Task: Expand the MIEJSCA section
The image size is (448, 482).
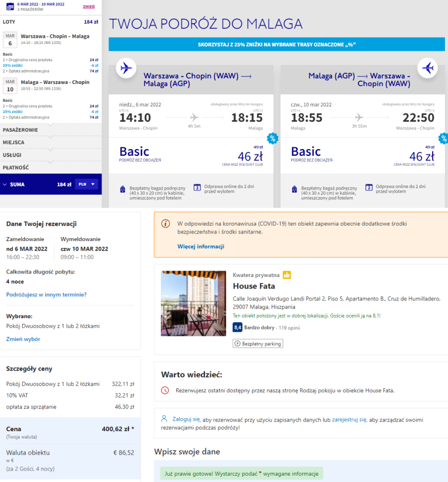Action: [x=51, y=142]
